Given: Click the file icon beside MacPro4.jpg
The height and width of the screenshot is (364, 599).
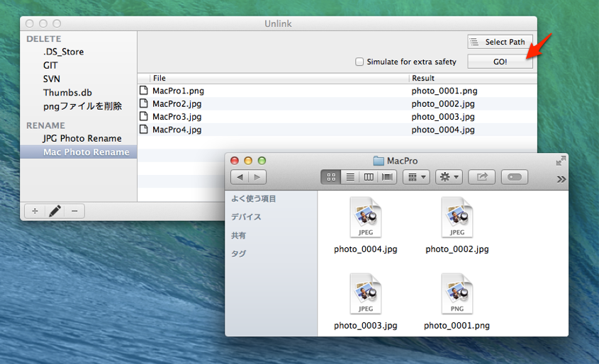Looking at the screenshot, I should [x=144, y=130].
